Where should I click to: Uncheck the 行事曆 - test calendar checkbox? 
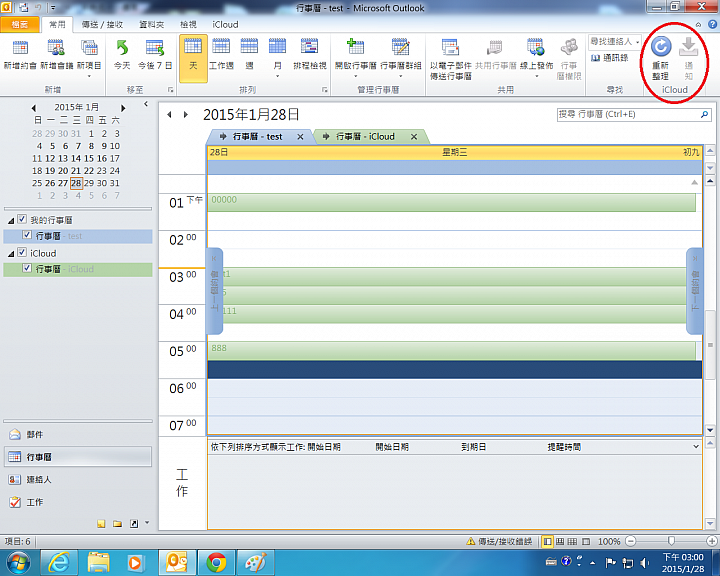tap(27, 235)
